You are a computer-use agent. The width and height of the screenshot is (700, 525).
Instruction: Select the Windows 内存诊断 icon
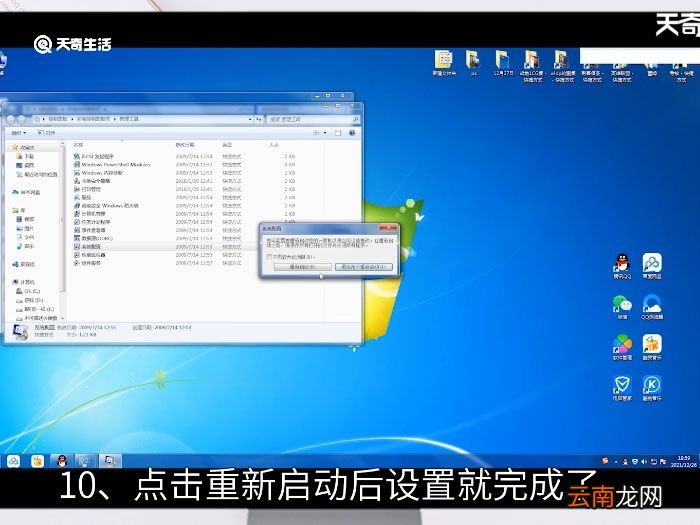pyautogui.click(x=77, y=173)
